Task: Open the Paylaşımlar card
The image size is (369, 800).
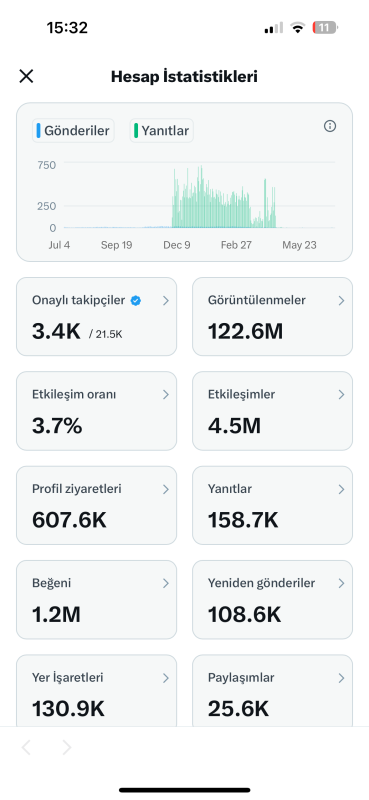Action: [273, 691]
